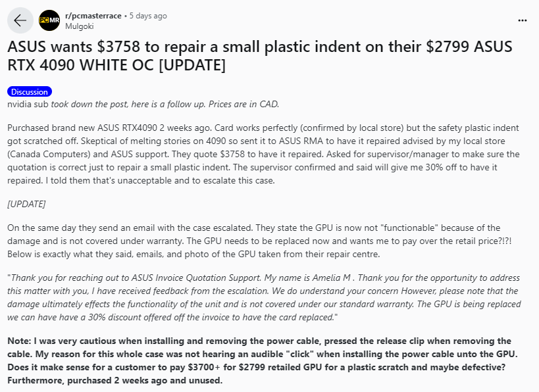The image size is (539, 392).
Task: Open the PCMR subreddit avatar
Action: point(49,20)
